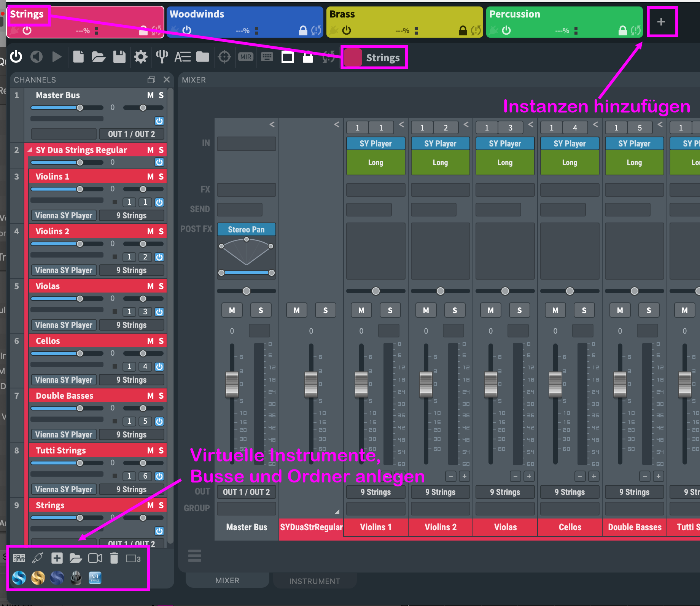Add a new instance with the plus button
This screenshot has width=700, height=606.
pos(661,22)
